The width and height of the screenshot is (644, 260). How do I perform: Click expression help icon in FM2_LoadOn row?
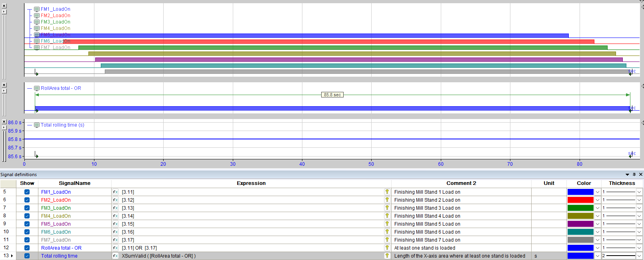[x=387, y=200]
